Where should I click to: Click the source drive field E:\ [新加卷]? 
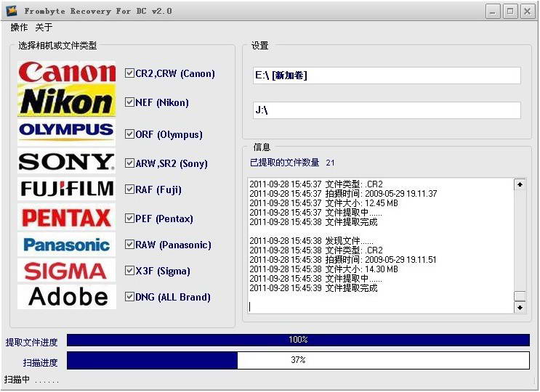[x=387, y=75]
